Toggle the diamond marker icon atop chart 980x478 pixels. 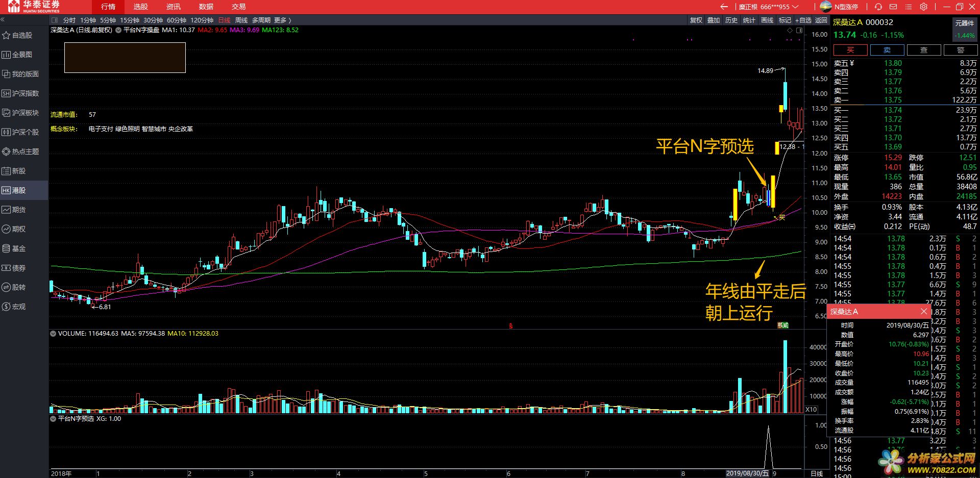790,31
